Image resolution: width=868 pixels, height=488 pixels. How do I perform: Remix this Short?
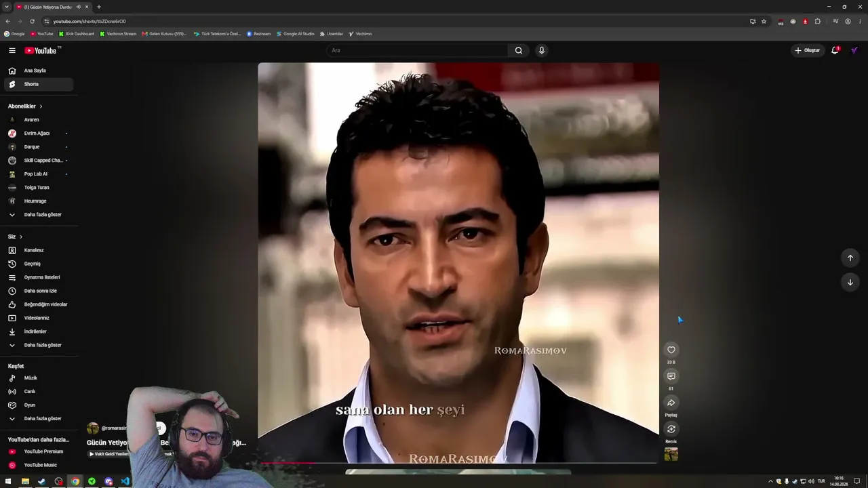[671, 429]
